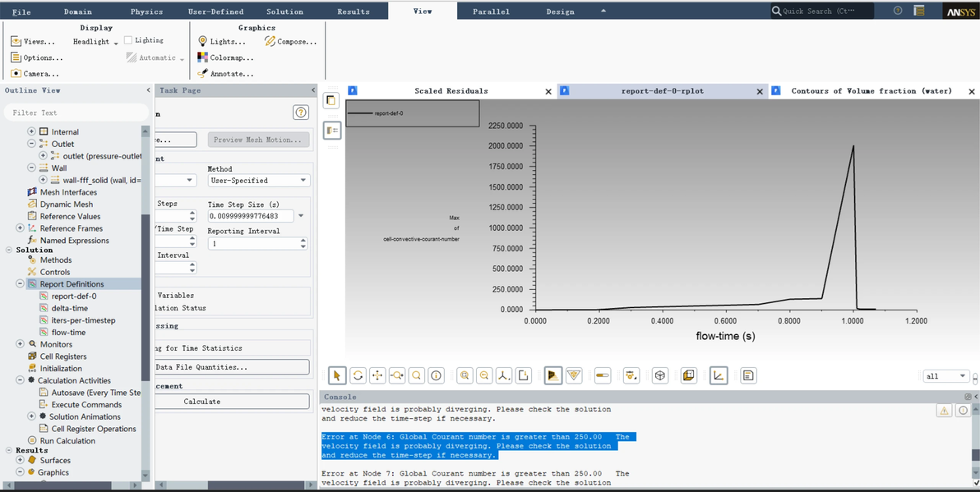
Task: Click the Time Step Size input field
Action: pos(252,216)
